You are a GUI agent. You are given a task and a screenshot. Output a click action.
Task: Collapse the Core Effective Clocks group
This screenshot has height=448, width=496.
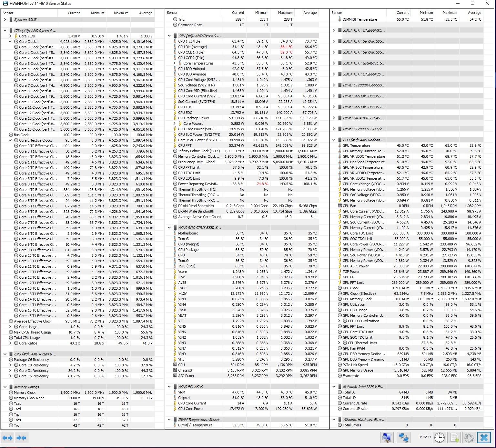[x=10, y=140]
